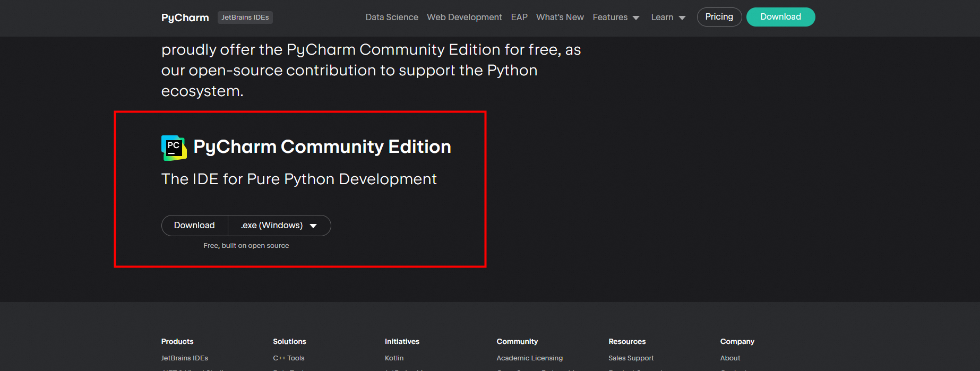This screenshot has width=980, height=371.
Task: Visit the Academic Licensing link
Action: pos(529,358)
